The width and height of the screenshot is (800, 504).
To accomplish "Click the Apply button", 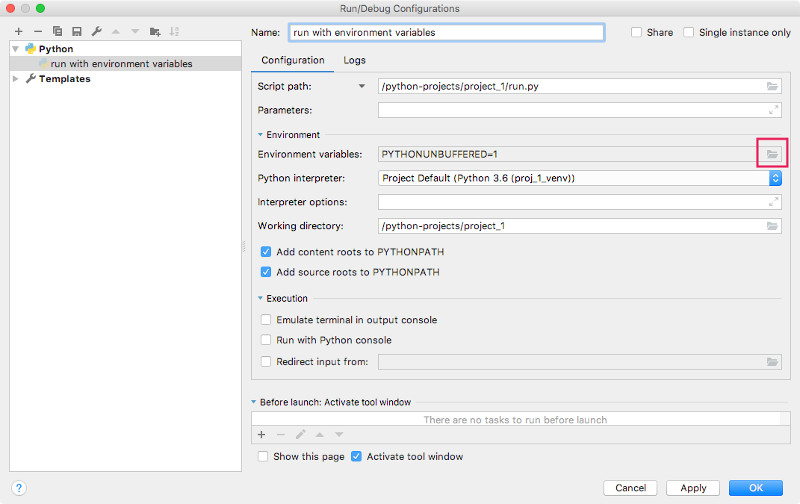I will pyautogui.click(x=693, y=488).
